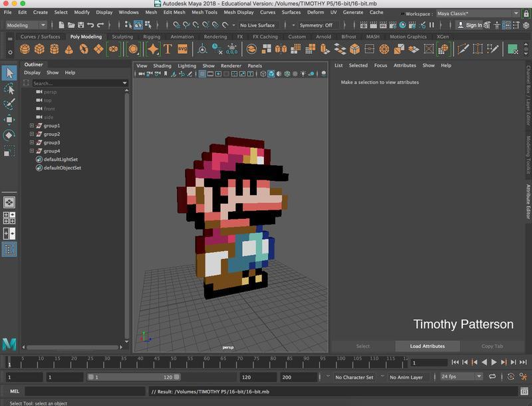Toggle Outliner visibility in the sidebar

tap(9, 249)
